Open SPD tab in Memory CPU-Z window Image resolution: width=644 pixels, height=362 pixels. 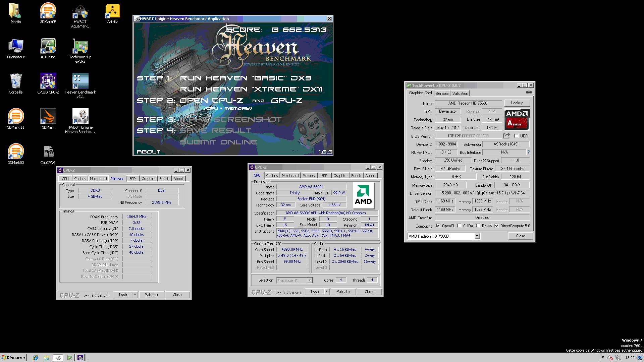tap(132, 179)
